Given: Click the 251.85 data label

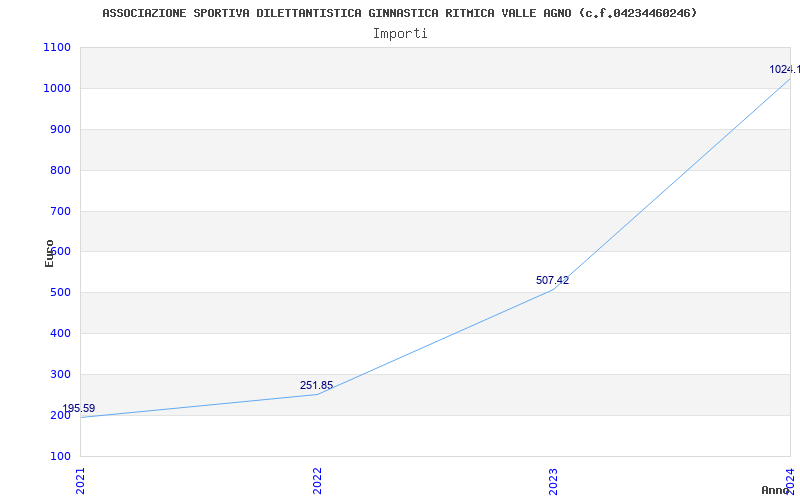Looking at the screenshot, I should [316, 385].
